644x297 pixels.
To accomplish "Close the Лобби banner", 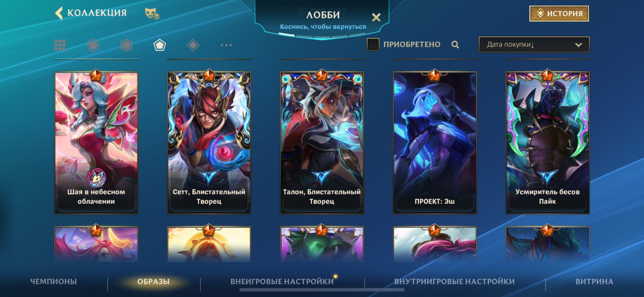I will pyautogui.click(x=376, y=17).
